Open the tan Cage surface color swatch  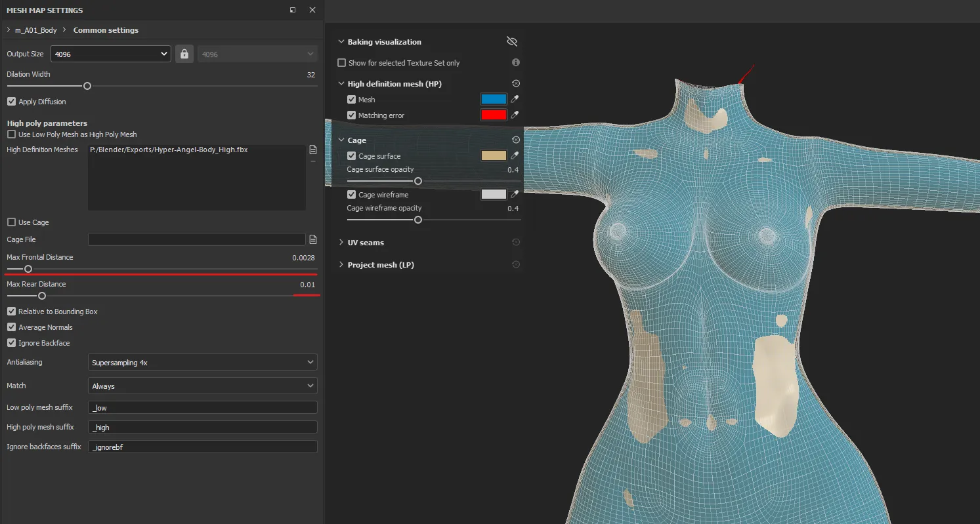tap(494, 155)
